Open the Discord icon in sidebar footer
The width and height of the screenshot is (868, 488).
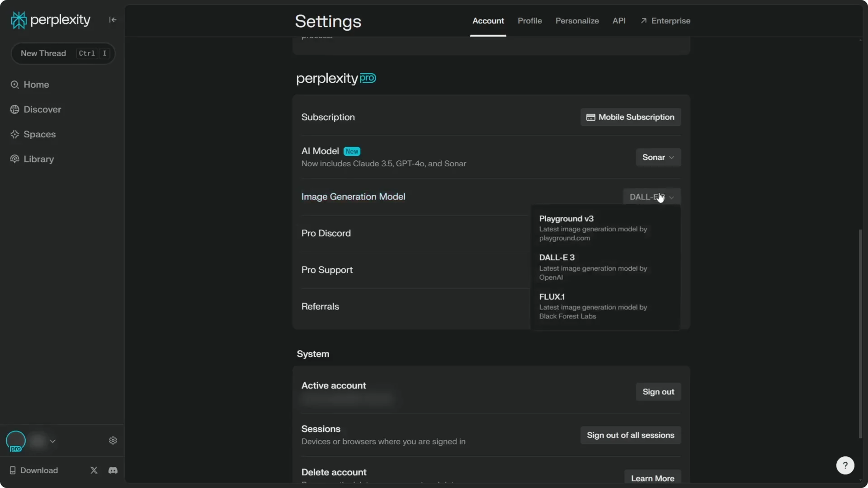point(113,470)
